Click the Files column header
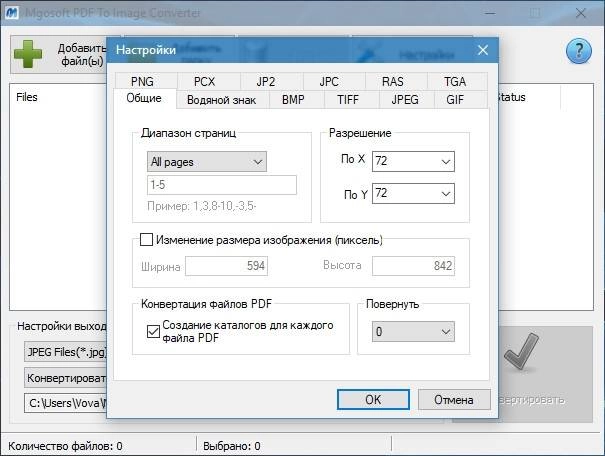Image resolution: width=605 pixels, height=456 pixels. tap(27, 97)
